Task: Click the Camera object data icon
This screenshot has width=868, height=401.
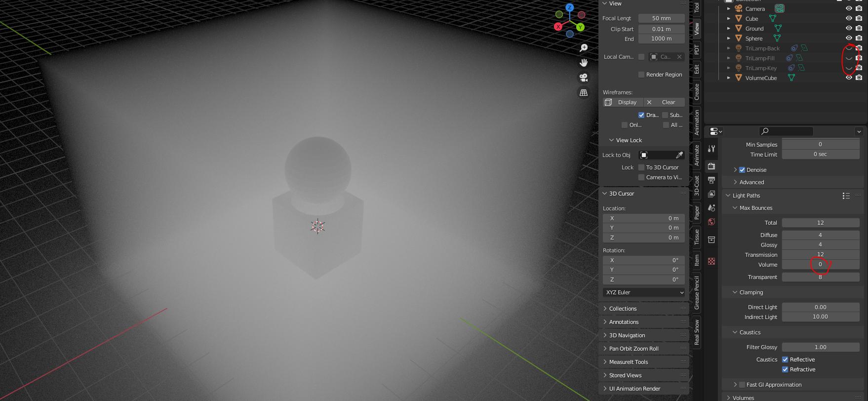Action: 779,8
